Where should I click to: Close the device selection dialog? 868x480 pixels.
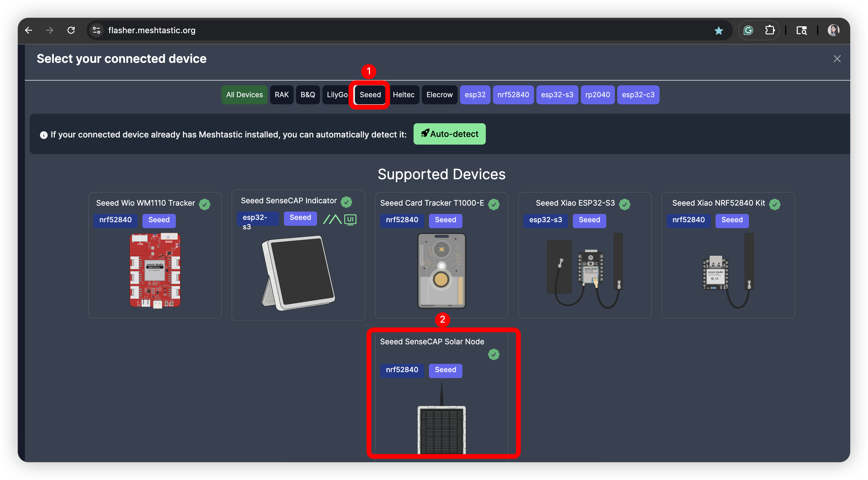(837, 59)
